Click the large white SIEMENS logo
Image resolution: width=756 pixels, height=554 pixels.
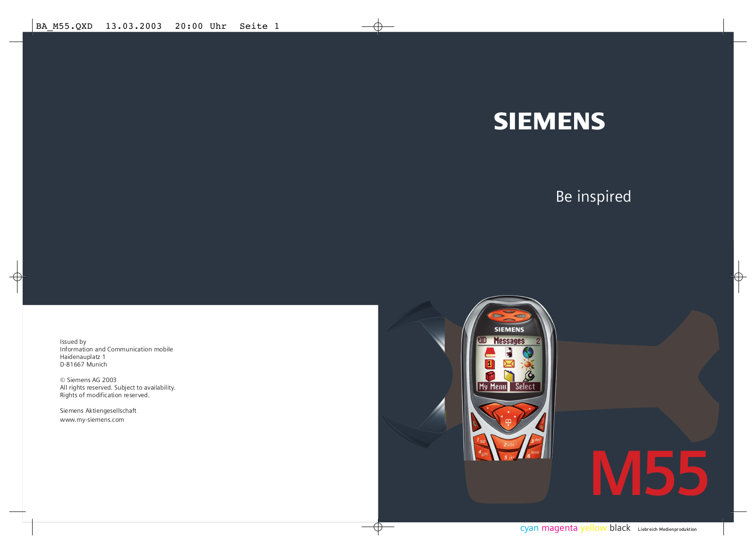click(549, 121)
